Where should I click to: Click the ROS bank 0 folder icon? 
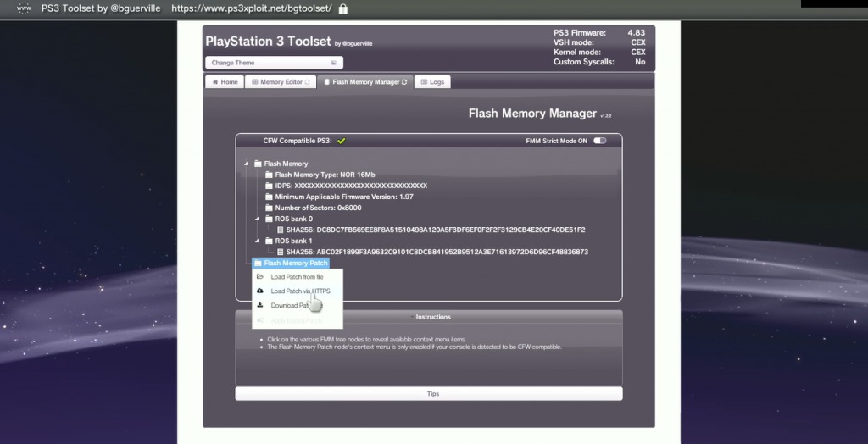pos(269,219)
